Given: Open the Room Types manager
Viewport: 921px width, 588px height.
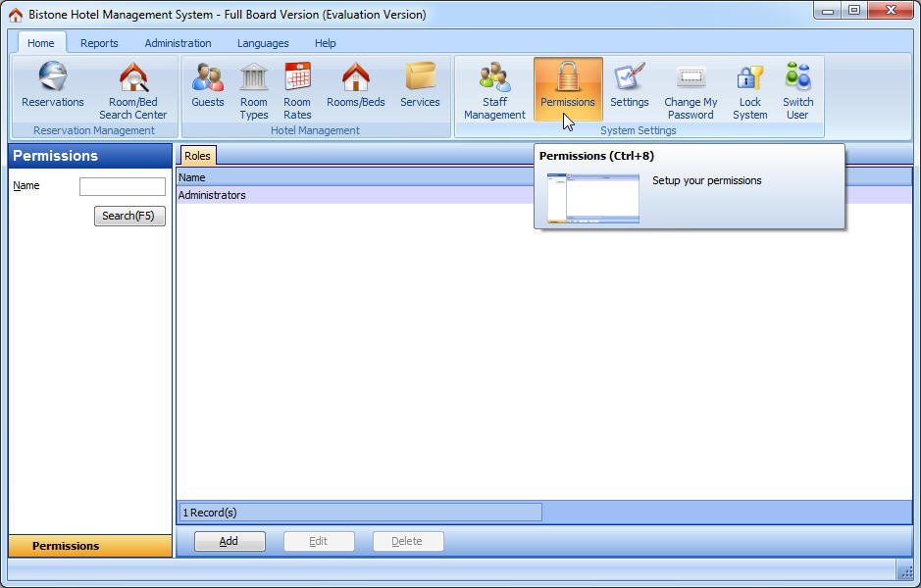Looking at the screenshot, I should 253,86.
